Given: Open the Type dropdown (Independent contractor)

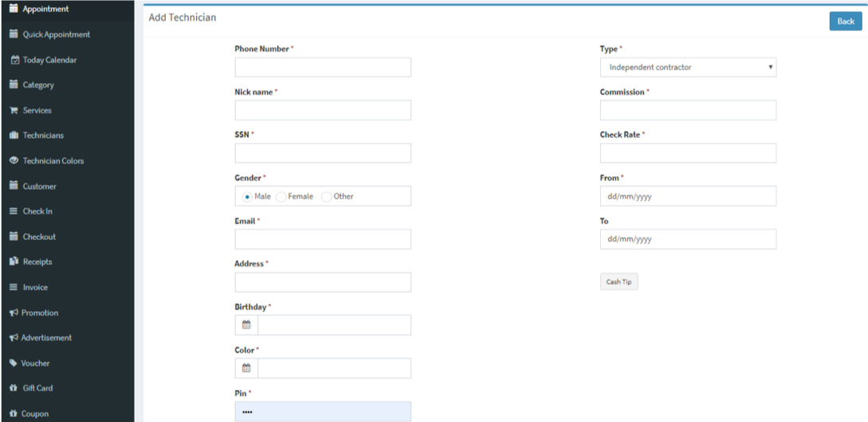Looking at the screenshot, I should point(688,67).
